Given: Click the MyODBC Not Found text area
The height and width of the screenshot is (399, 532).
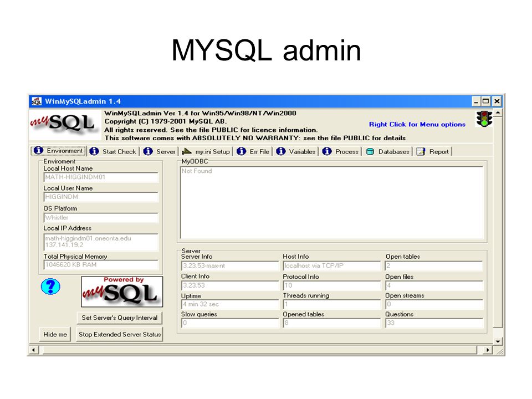Looking at the screenshot, I should [x=332, y=203].
